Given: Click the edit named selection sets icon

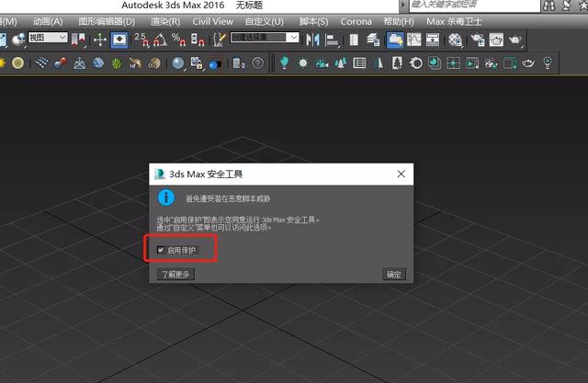Looking at the screenshot, I should [x=219, y=39].
